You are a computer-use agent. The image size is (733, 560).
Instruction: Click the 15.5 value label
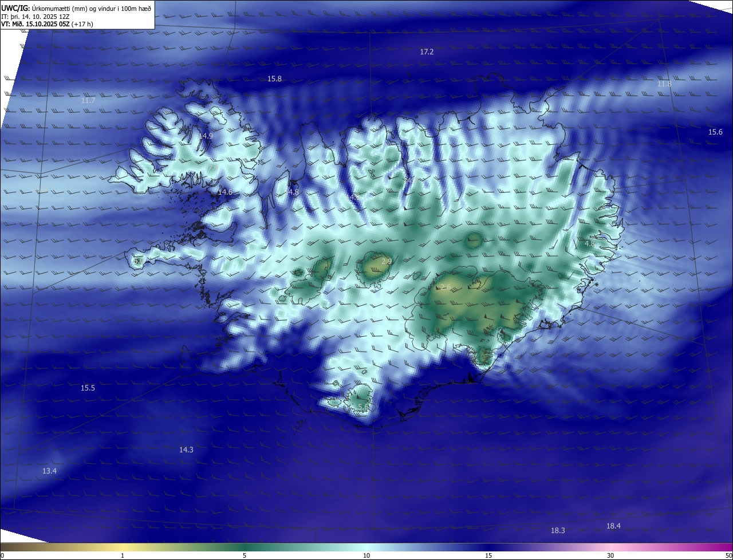[x=88, y=388]
